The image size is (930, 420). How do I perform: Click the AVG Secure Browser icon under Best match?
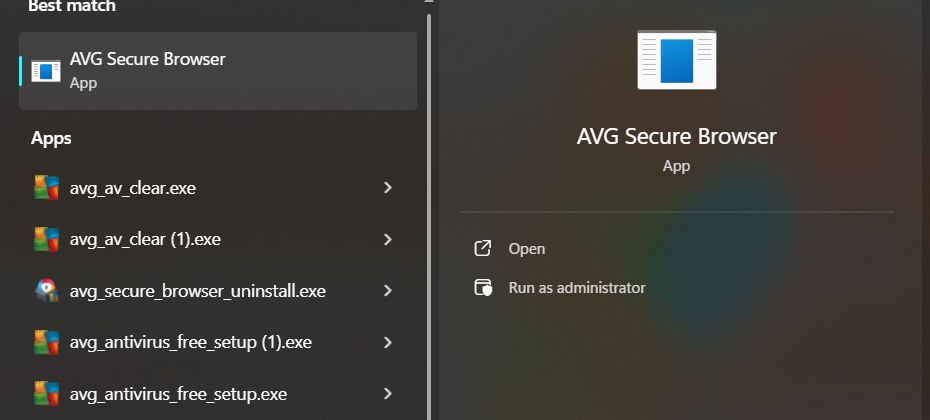(x=46, y=70)
